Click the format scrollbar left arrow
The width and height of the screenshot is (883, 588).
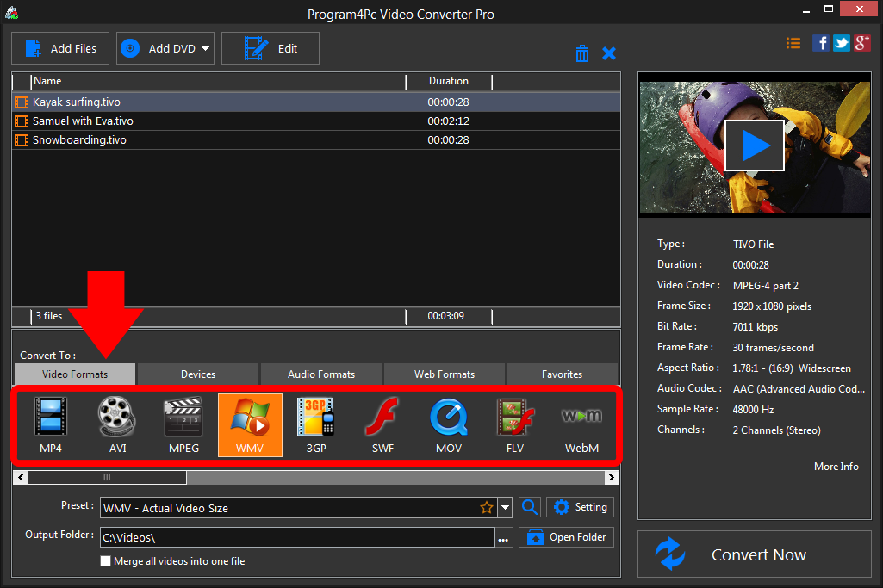click(21, 478)
